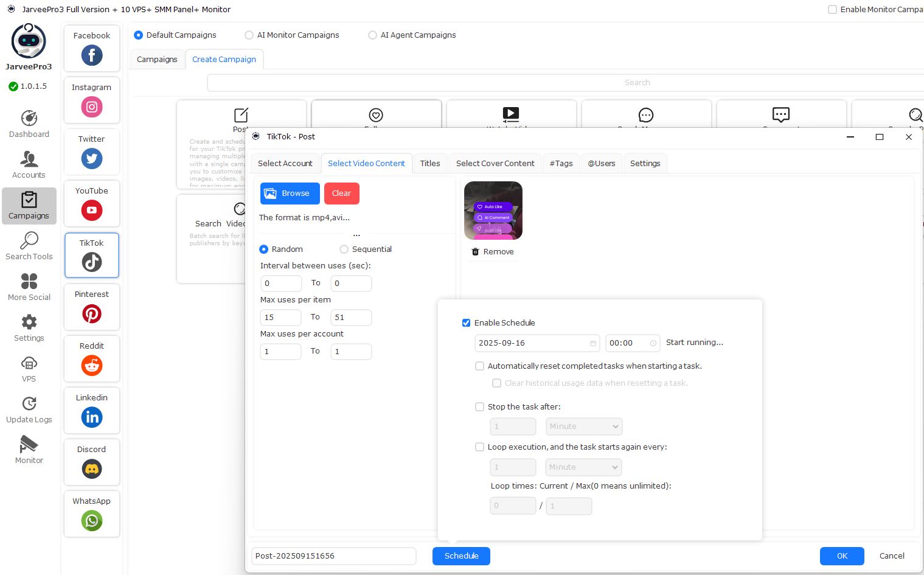The image size is (924, 575).
Task: Click the uploaded video thumbnail
Action: [x=493, y=211]
